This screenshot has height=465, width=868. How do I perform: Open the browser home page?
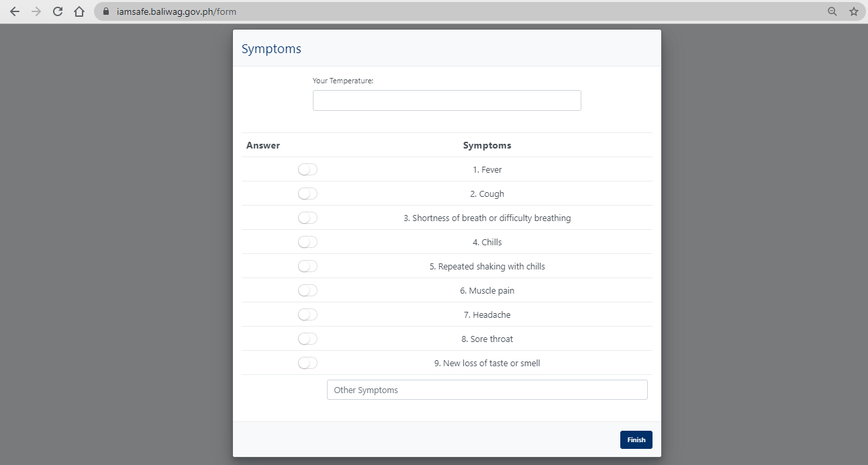coord(79,11)
